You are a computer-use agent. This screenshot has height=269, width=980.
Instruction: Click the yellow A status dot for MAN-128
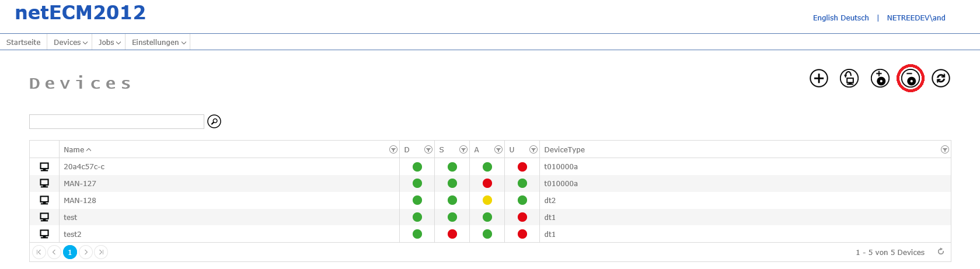pos(487,200)
